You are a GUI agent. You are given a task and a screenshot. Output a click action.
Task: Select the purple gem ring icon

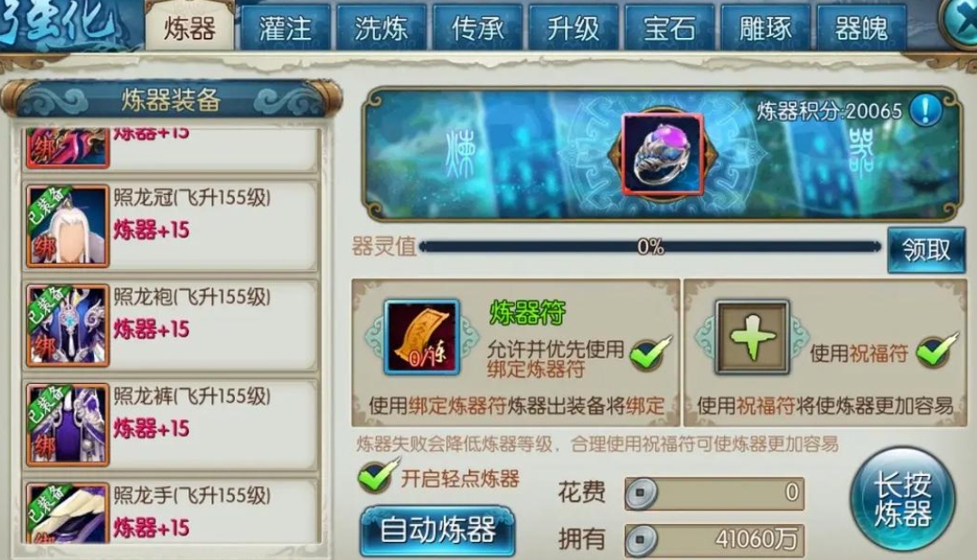click(662, 154)
